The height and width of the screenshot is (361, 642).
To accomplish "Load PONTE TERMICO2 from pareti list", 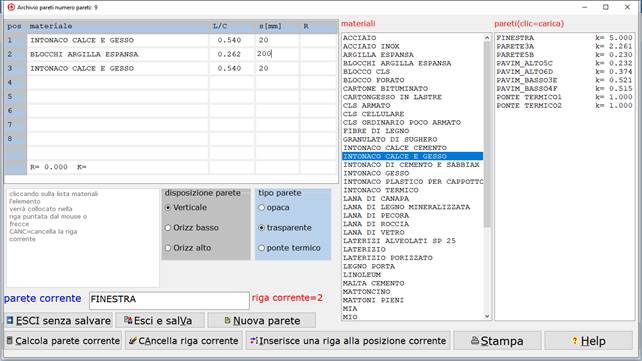I will point(564,105).
